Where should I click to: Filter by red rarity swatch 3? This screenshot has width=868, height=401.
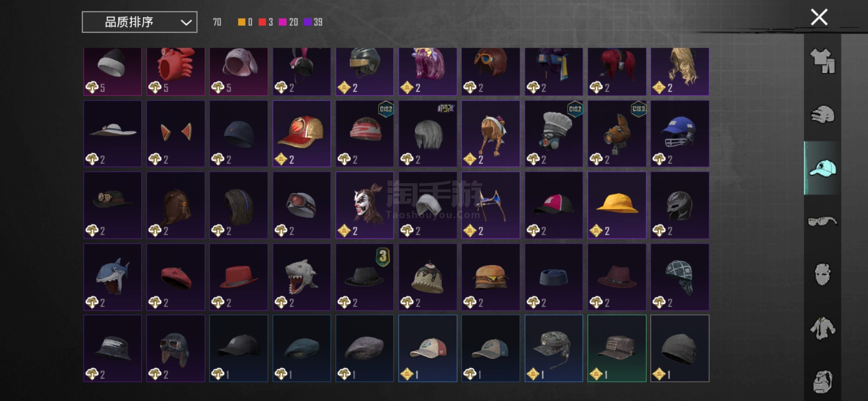tap(266, 22)
